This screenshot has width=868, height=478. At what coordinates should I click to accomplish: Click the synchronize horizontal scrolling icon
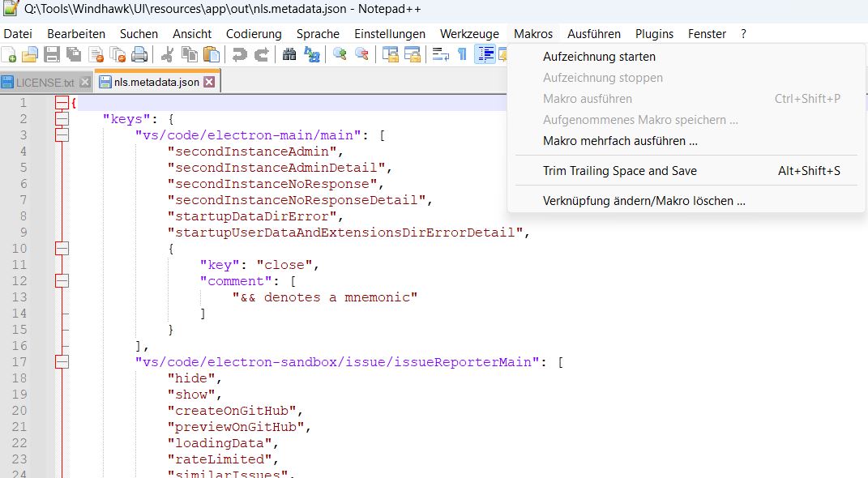[413, 54]
